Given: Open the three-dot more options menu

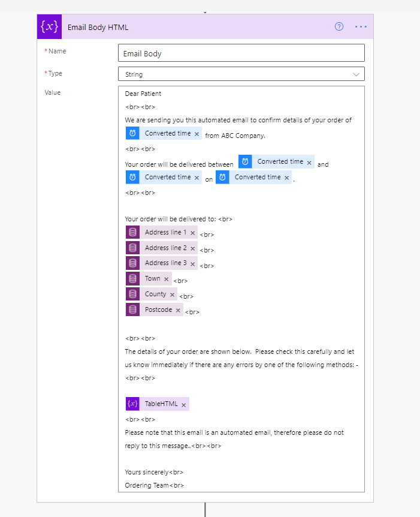Looking at the screenshot, I should tap(361, 26).
